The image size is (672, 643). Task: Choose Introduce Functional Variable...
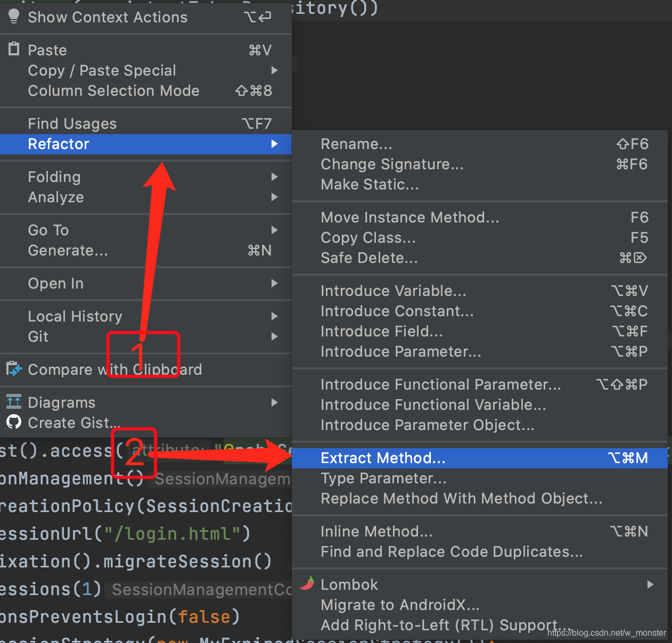[x=480, y=405]
